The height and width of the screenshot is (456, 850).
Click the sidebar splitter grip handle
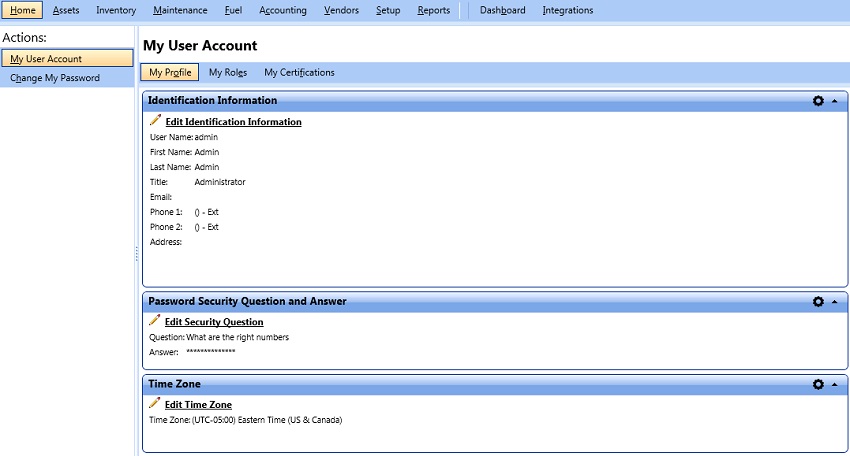[137, 254]
